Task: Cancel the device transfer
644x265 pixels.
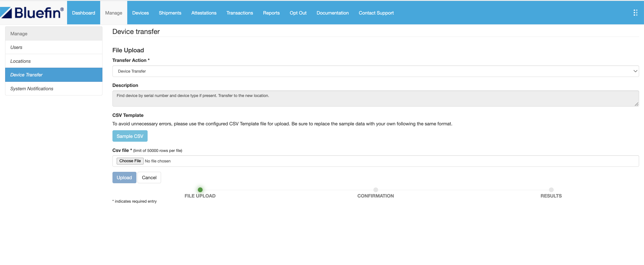Action: click(149, 178)
